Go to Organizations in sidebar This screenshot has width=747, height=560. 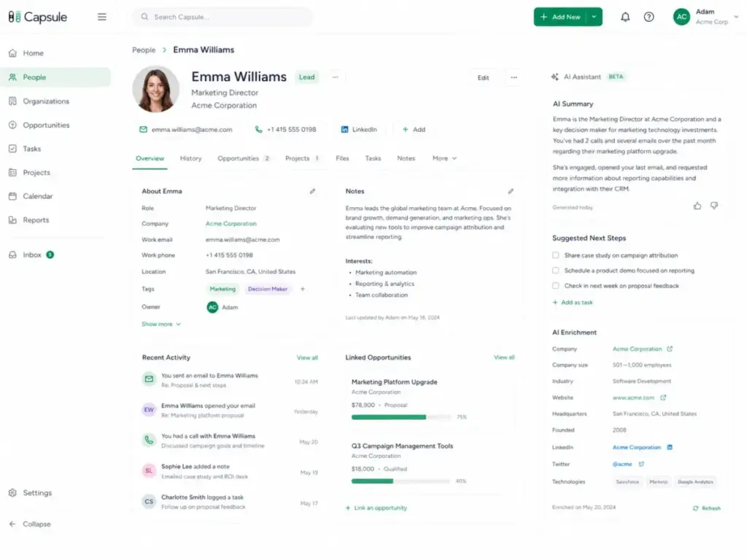55,101
